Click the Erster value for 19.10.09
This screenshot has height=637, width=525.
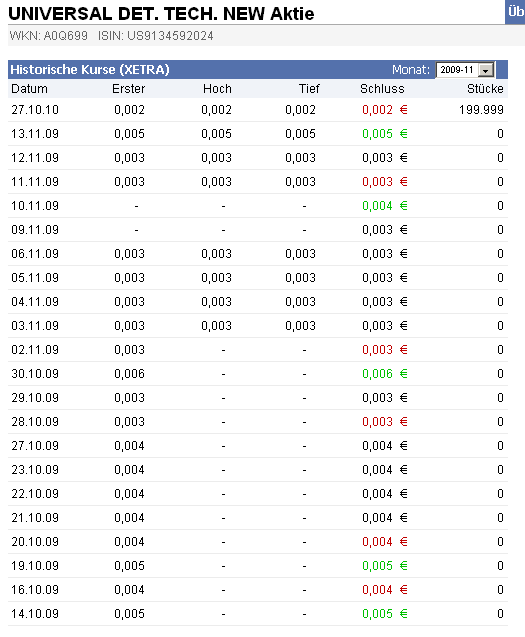coord(129,566)
